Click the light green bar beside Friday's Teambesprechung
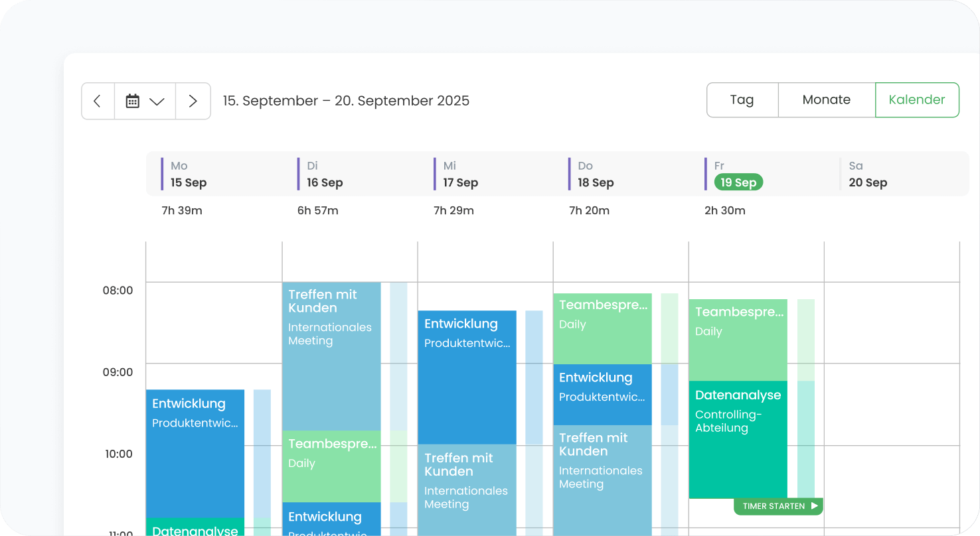 pos(806,340)
